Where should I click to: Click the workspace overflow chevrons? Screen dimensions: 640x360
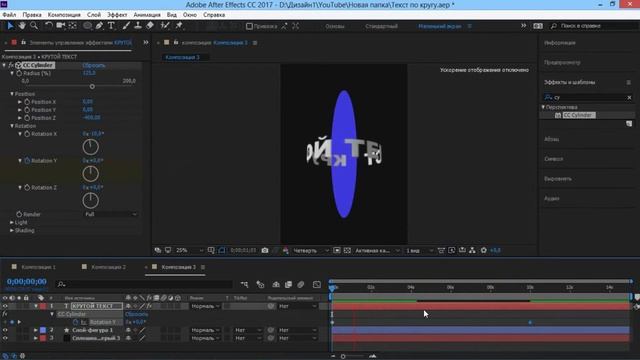pos(523,26)
